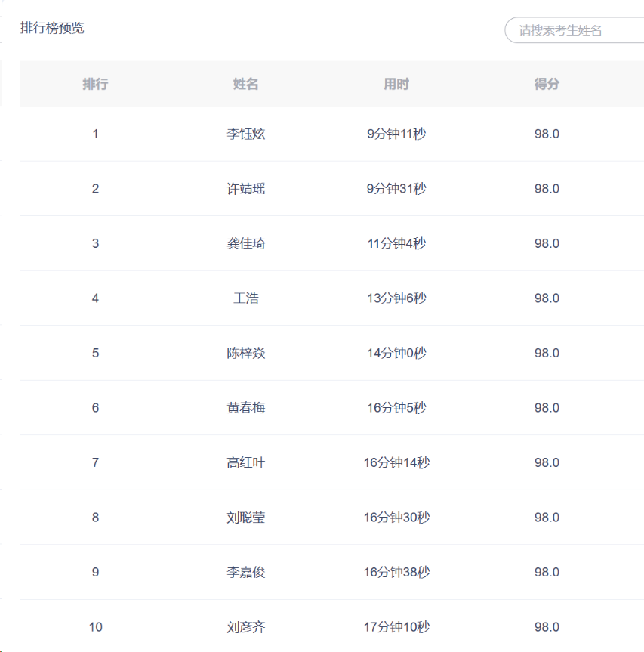Image resolution: width=644 pixels, height=652 pixels.
Task: Click the name 龚佳琦
Action: point(246,243)
